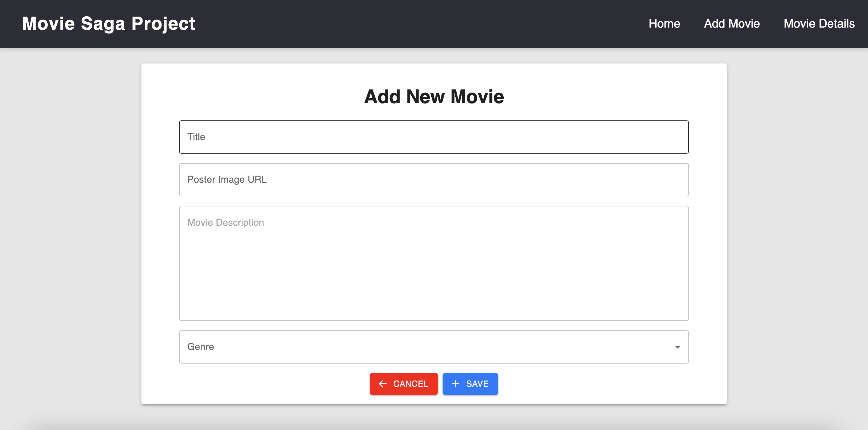
Task: Open the Add Movie nav link
Action: click(x=732, y=24)
